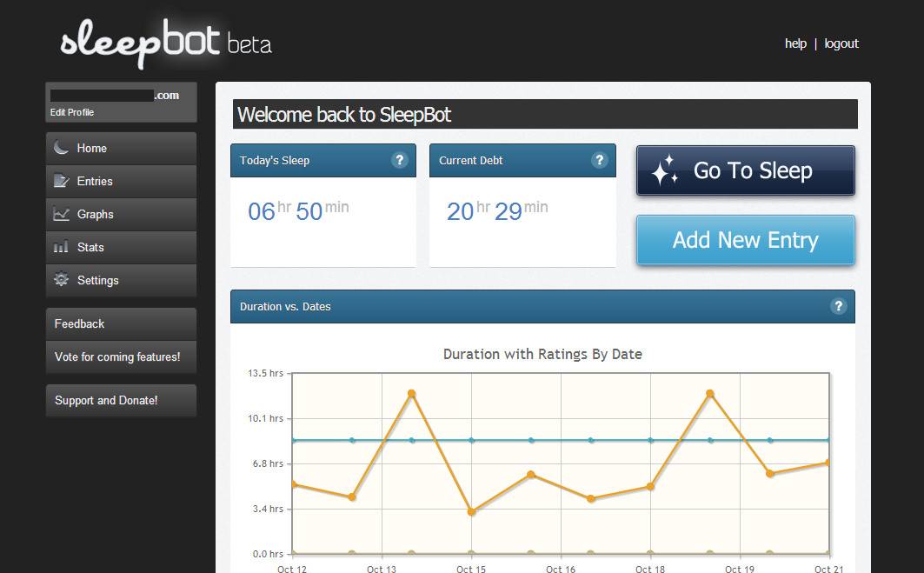Screen dimensions: 924x573
Task: Open the Graphs menu item
Action: [121, 214]
